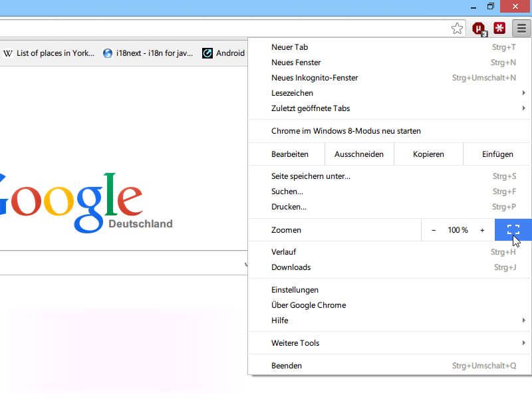Image resolution: width=532 pixels, height=399 pixels.
Task: Select Seite speichern unter…
Action: coord(390,176)
